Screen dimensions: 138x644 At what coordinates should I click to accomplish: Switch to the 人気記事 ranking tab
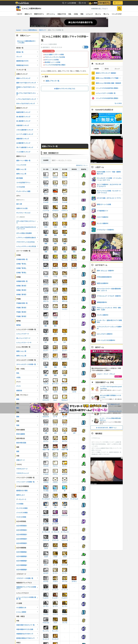96,68
